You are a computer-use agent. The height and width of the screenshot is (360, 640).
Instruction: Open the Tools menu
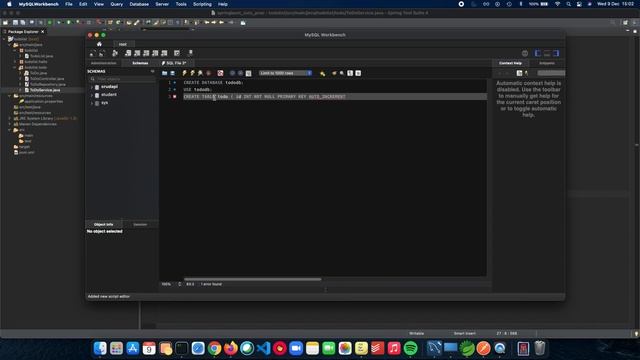click(181, 4)
